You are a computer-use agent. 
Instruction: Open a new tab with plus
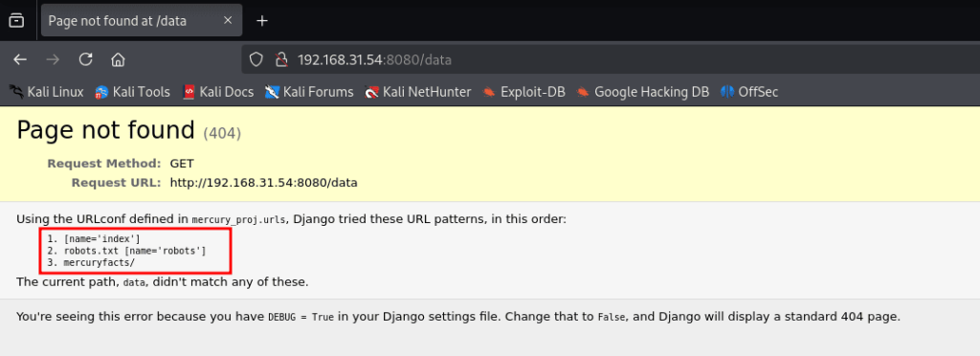pos(262,21)
